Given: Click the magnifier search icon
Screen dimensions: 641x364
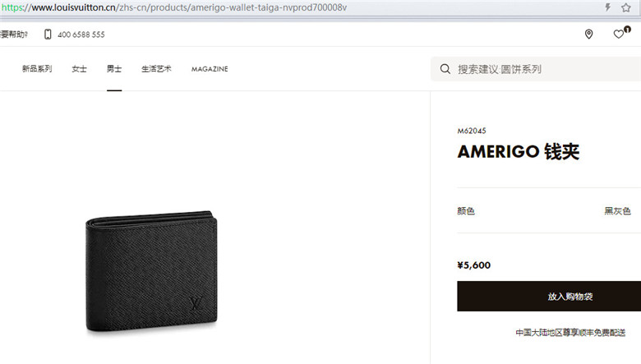Looking at the screenshot, I should click(x=445, y=69).
